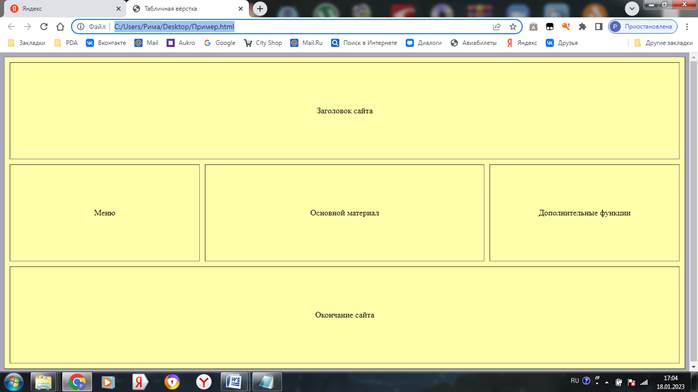Bookmark this page with the star icon

tap(513, 27)
